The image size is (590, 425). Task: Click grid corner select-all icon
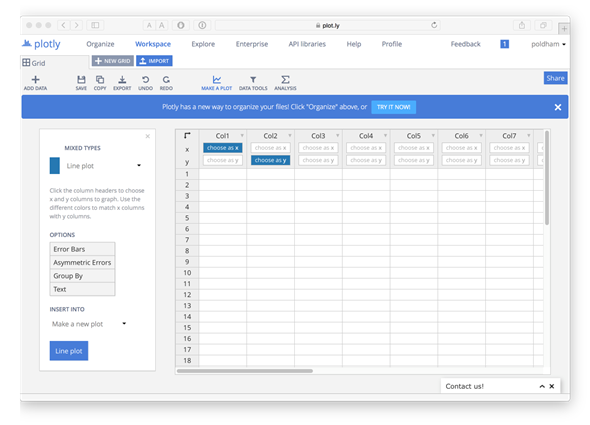click(187, 135)
